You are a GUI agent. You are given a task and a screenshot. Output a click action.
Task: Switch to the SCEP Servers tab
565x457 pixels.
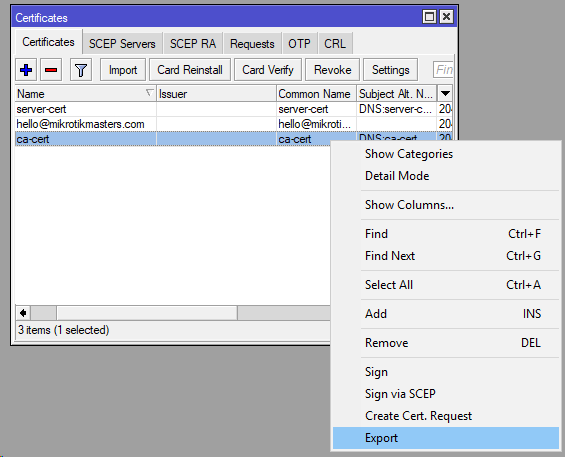click(x=122, y=44)
